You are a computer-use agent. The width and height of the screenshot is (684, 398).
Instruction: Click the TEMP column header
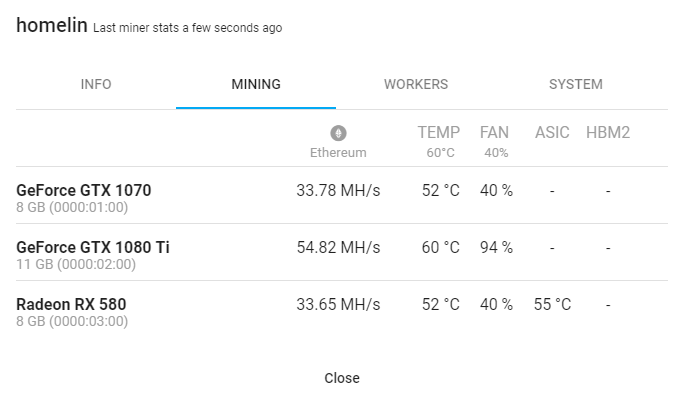[439, 132]
